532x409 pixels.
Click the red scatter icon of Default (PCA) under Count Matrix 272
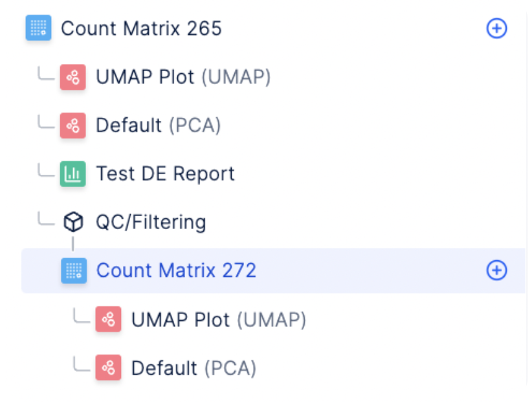(108, 368)
